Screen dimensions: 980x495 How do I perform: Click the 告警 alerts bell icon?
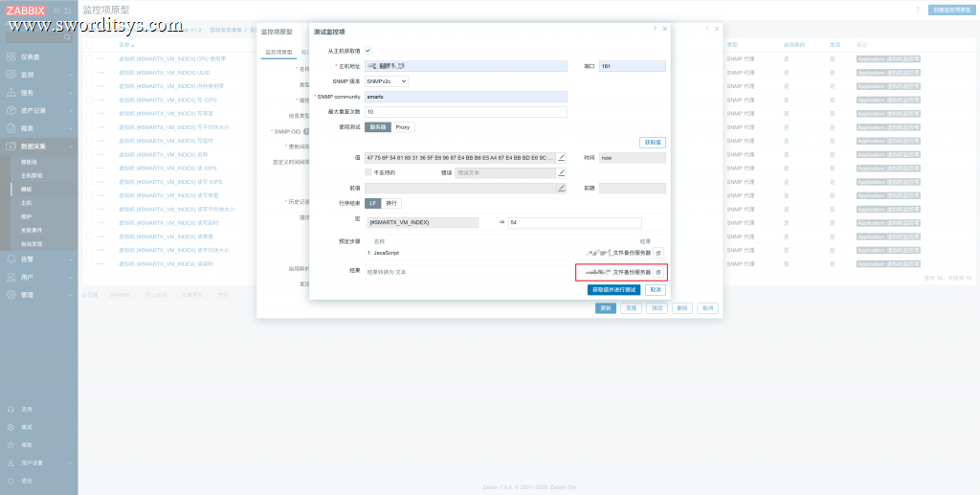11,259
